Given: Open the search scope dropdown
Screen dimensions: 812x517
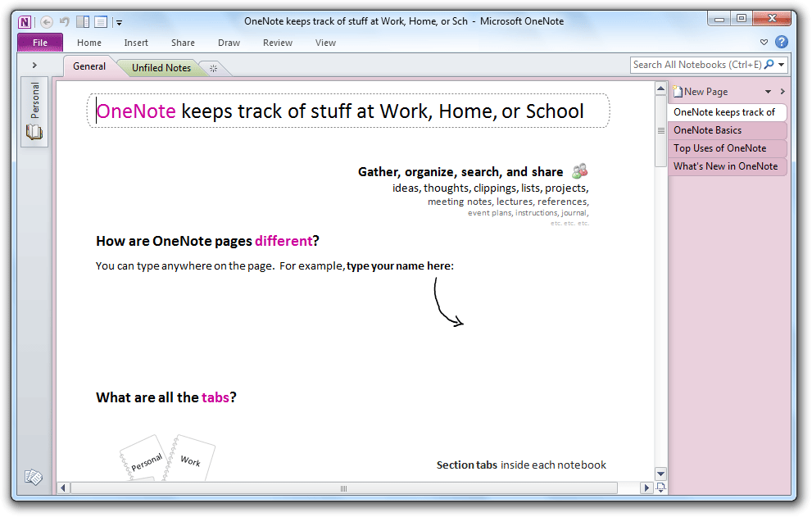Looking at the screenshot, I should click(x=782, y=65).
